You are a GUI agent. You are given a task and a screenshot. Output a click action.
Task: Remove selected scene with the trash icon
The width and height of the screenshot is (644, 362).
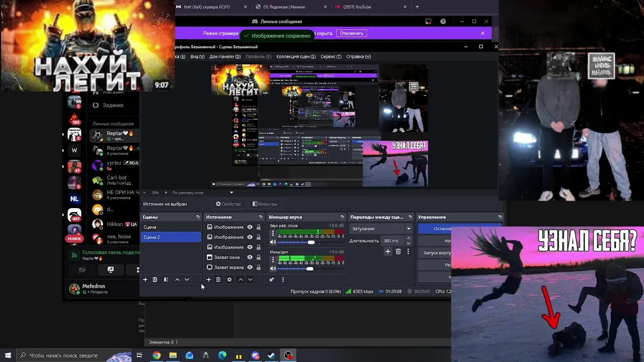point(155,280)
